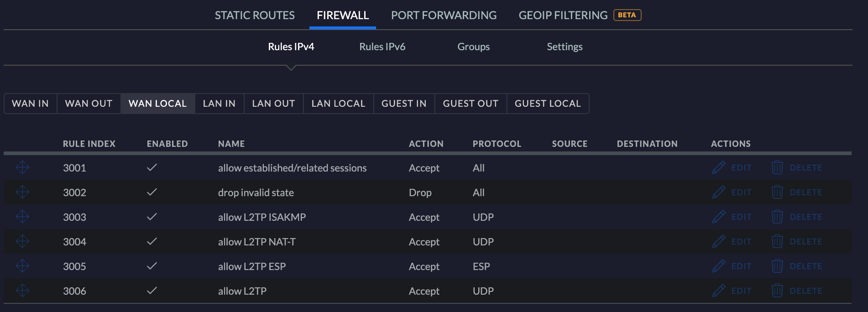Click enabled checkmark for rule 3006
The image size is (868, 312).
[152, 291]
